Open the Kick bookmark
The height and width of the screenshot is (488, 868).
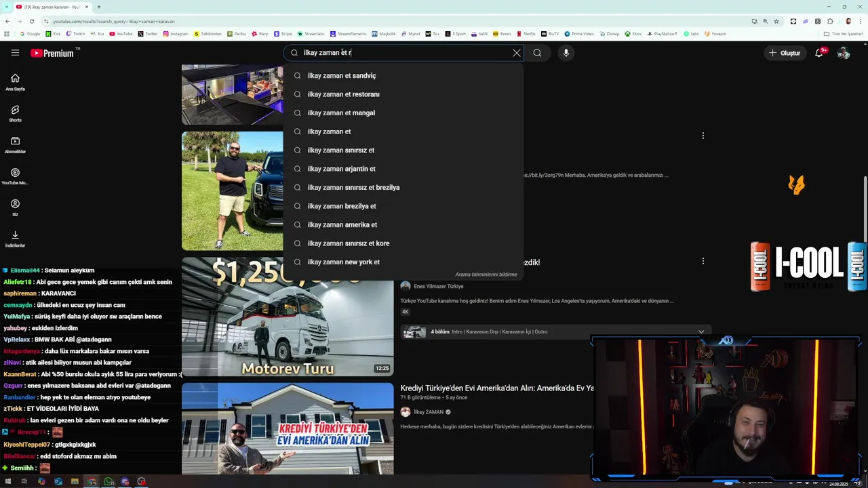(x=53, y=34)
